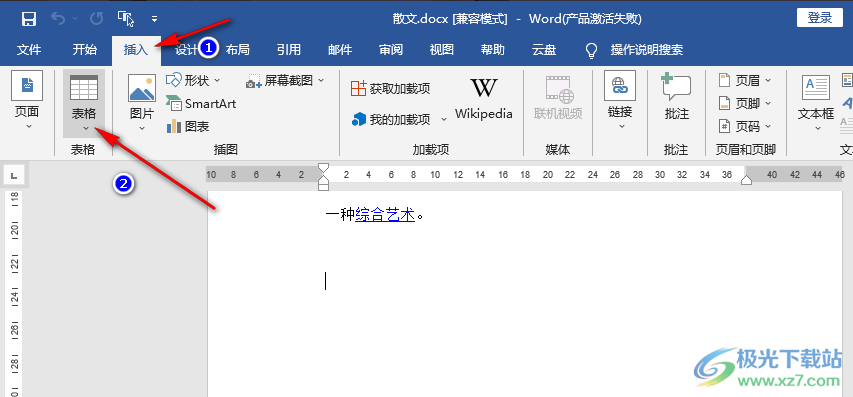Click the 图表 chart icon
Viewport: 853px width, 397px height.
pos(174,126)
